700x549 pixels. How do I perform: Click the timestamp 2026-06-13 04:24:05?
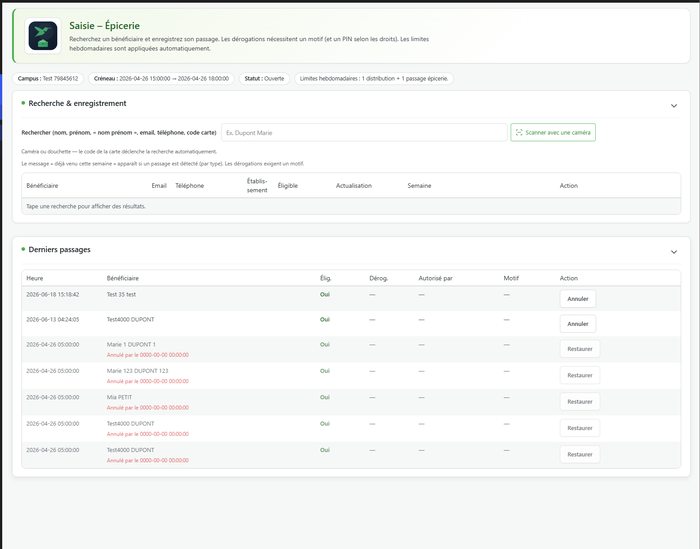tap(53, 320)
